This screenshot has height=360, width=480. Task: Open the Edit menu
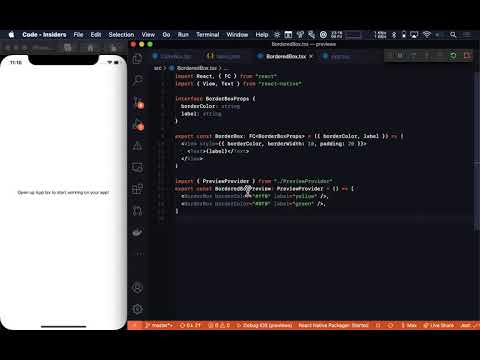pos(96,35)
